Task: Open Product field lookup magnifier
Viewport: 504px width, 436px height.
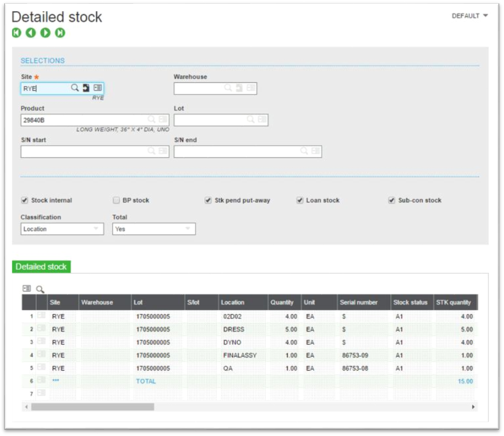Action: [151, 119]
